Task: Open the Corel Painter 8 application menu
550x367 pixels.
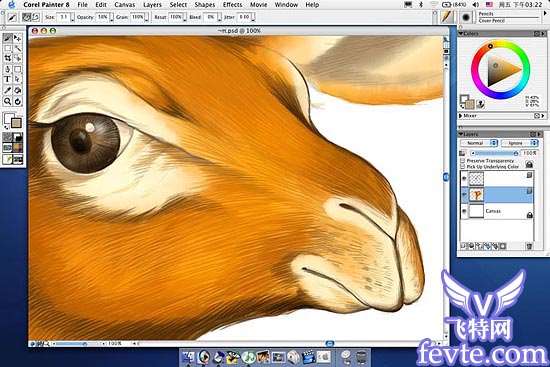Action: click(x=46, y=5)
